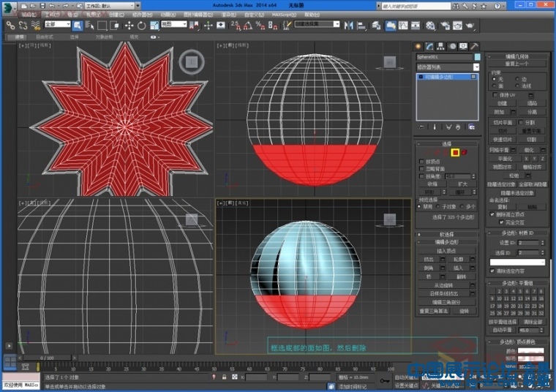Screen dimensions: 556x392
Task: Click the Bind to Space Warp icon
Action: (35, 26)
